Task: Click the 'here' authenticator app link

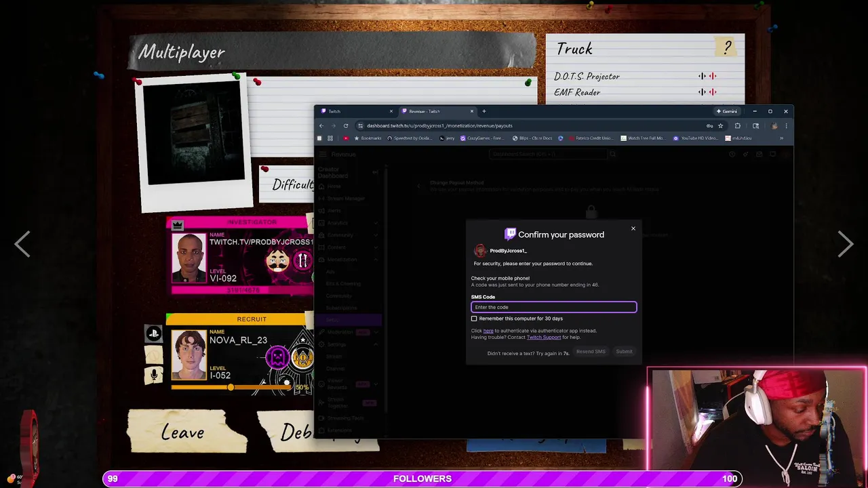Action: click(x=488, y=331)
